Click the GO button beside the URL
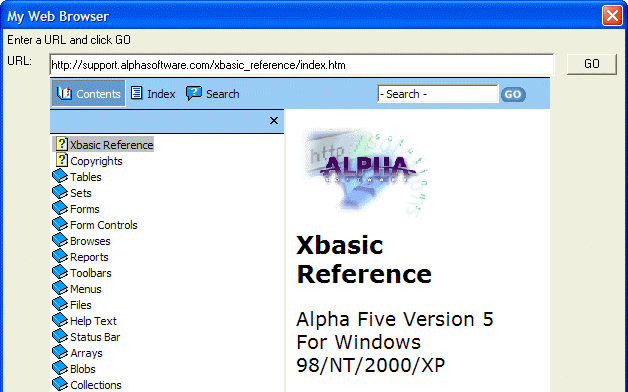This screenshot has width=628, height=392. tap(592, 64)
